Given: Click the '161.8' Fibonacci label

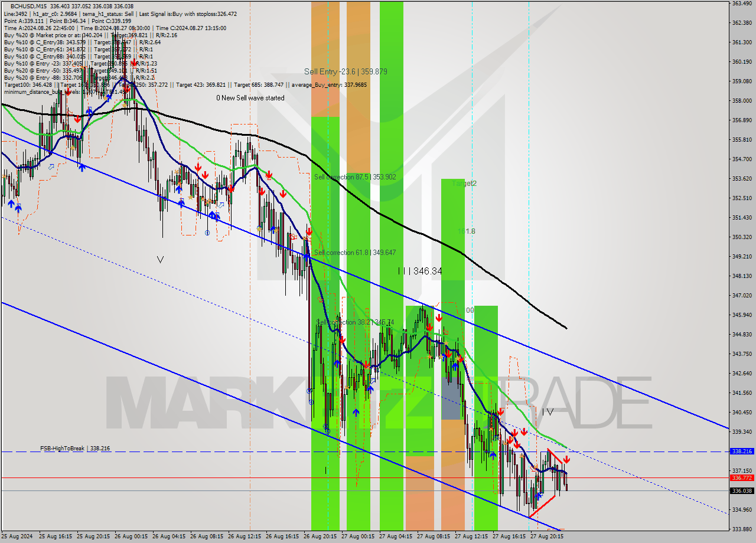Looking at the screenshot, I should point(467,231).
